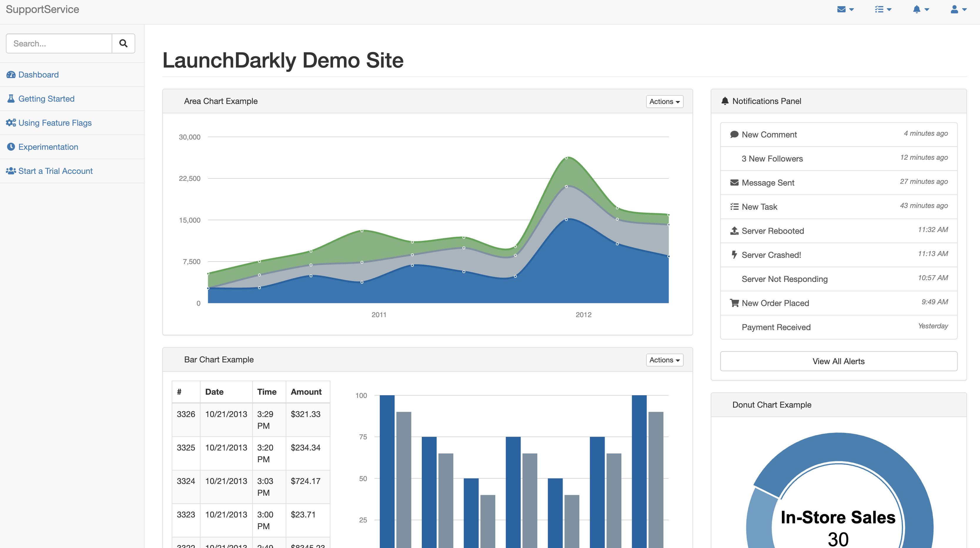Viewport: 980px width, 548px height.
Task: Open the 3 New Followers notification
Action: [839, 159]
